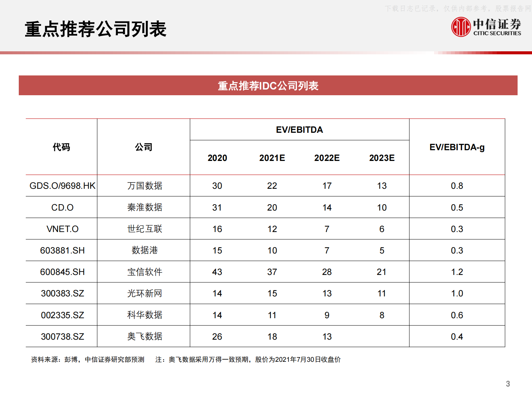Click 2023E value 8 for 科华数据
This screenshot has width=532, height=399.
pyautogui.click(x=382, y=315)
